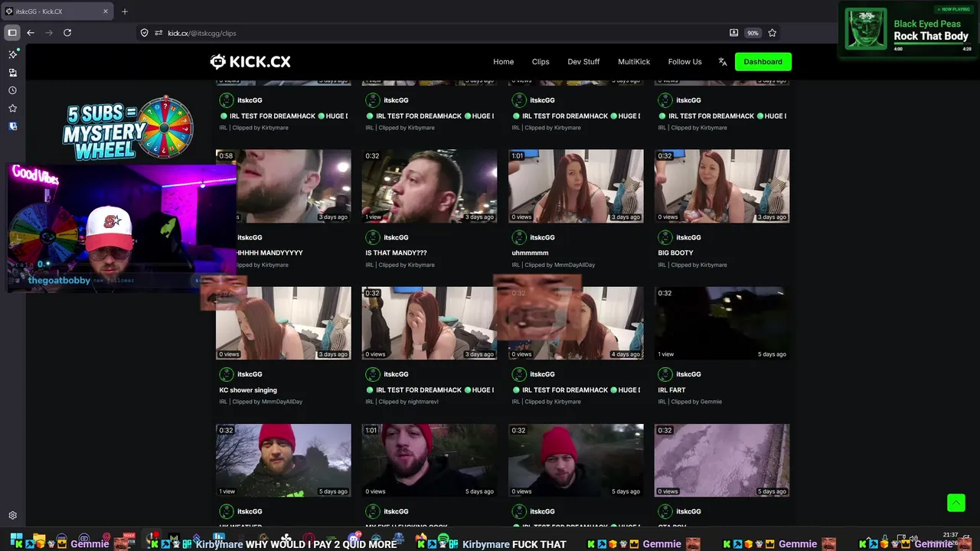Image resolution: width=980 pixels, height=551 pixels.
Task: Click itskcGG avatar above 'IS THAT MANDY???'
Action: coord(373,237)
